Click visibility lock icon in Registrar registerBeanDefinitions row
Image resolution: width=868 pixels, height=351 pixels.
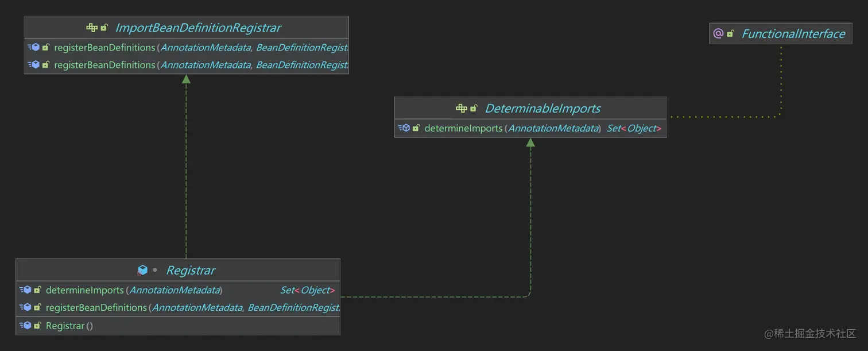pyautogui.click(x=37, y=308)
